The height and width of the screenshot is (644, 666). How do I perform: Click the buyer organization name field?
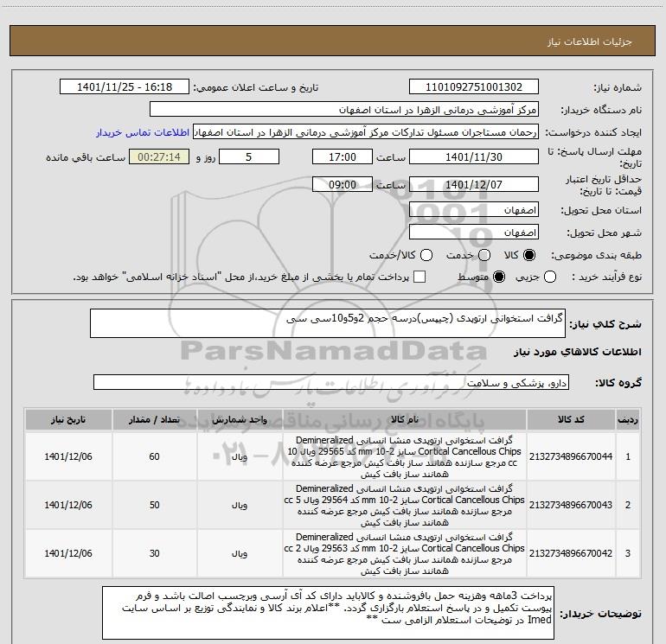click(x=344, y=110)
